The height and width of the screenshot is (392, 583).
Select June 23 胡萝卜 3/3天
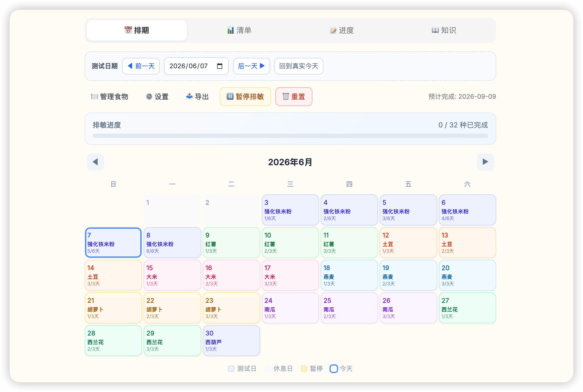click(x=231, y=308)
